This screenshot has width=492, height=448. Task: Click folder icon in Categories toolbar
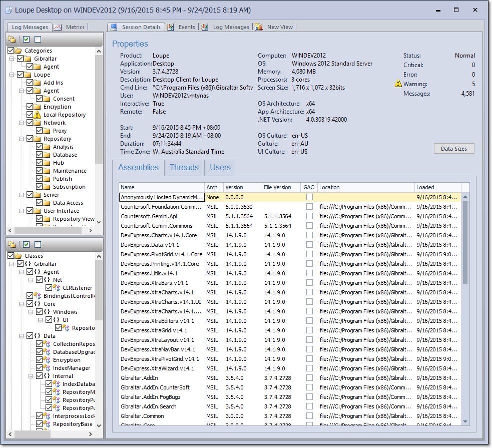(12, 39)
